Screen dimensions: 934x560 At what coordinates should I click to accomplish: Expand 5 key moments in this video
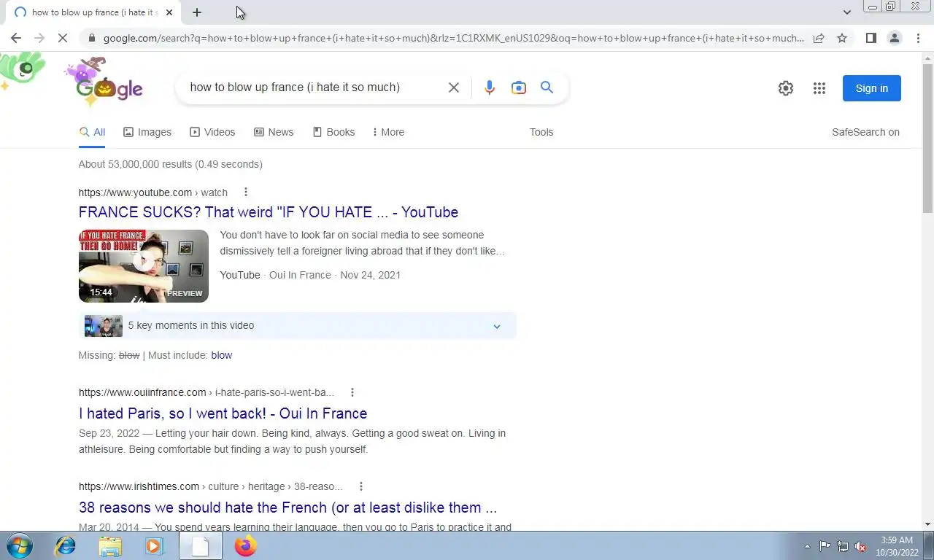coord(298,326)
